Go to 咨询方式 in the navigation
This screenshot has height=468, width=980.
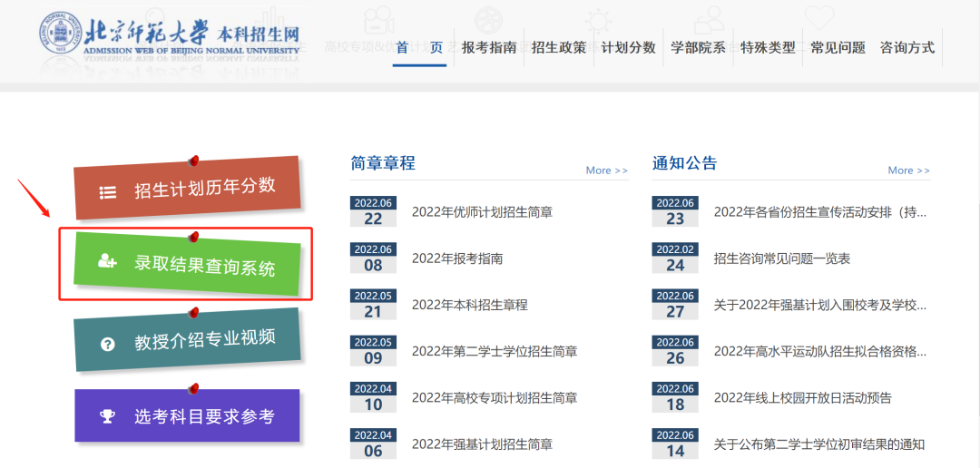(907, 47)
